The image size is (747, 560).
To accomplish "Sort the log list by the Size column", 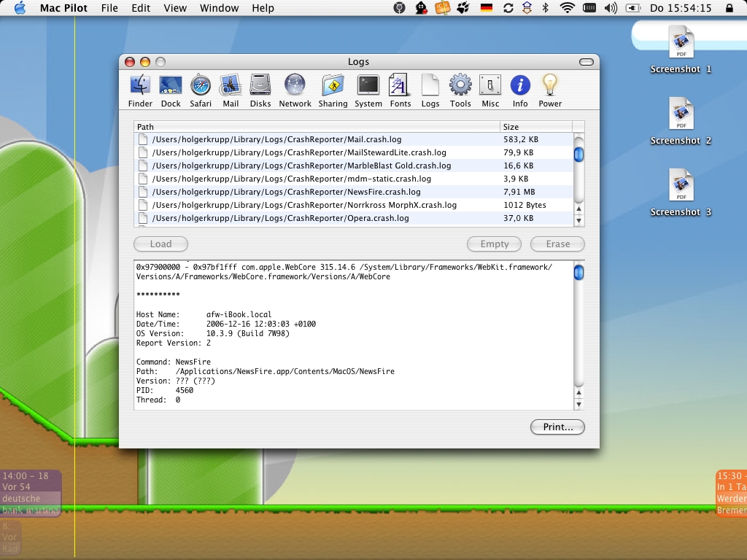I will [536, 127].
